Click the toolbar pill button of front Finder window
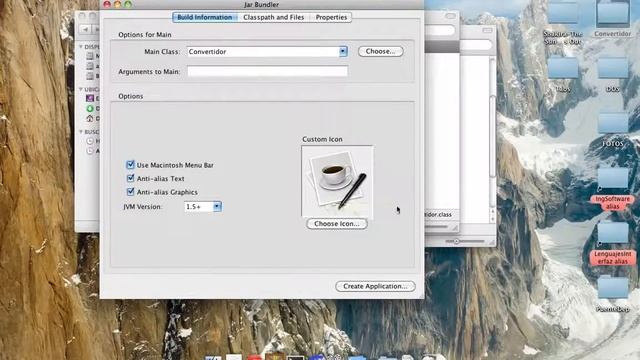640x360 pixels. [450, 16]
